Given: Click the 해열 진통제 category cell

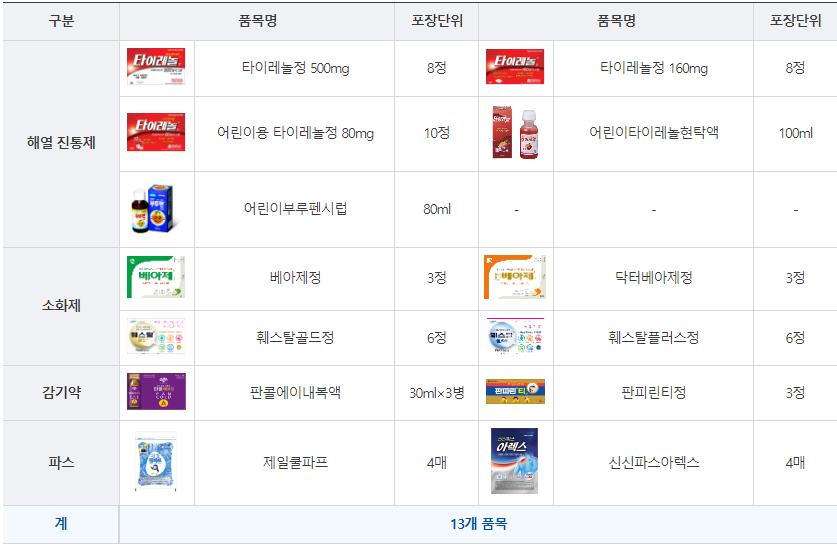Looking at the screenshot, I should coord(61,143).
